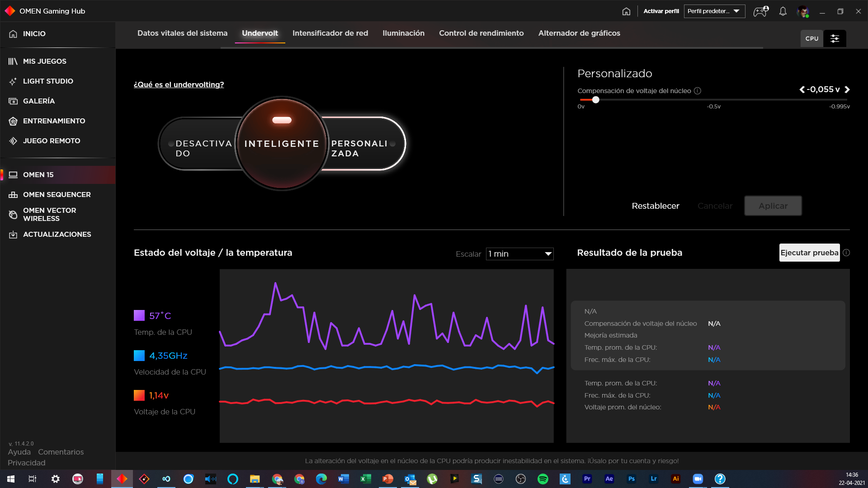Open Illustrator from the taskbar
The height and width of the screenshot is (488, 868).
point(676,479)
